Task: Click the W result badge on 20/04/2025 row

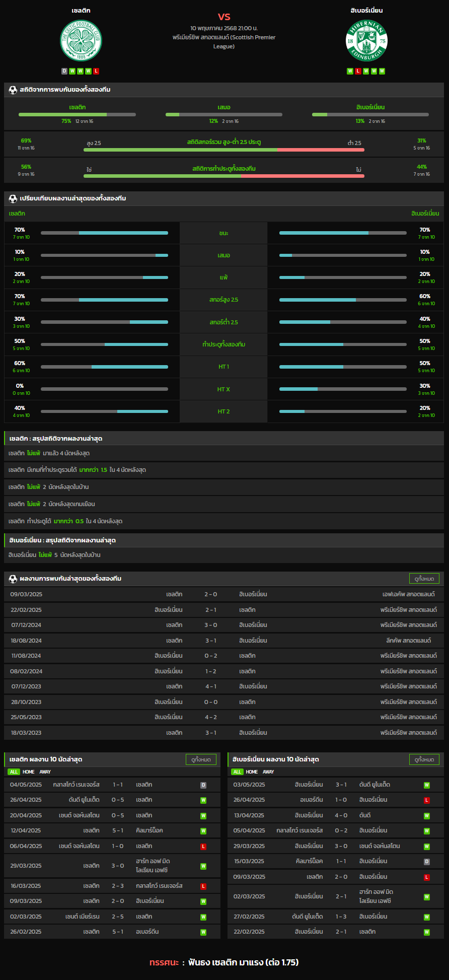Action: 203,816
